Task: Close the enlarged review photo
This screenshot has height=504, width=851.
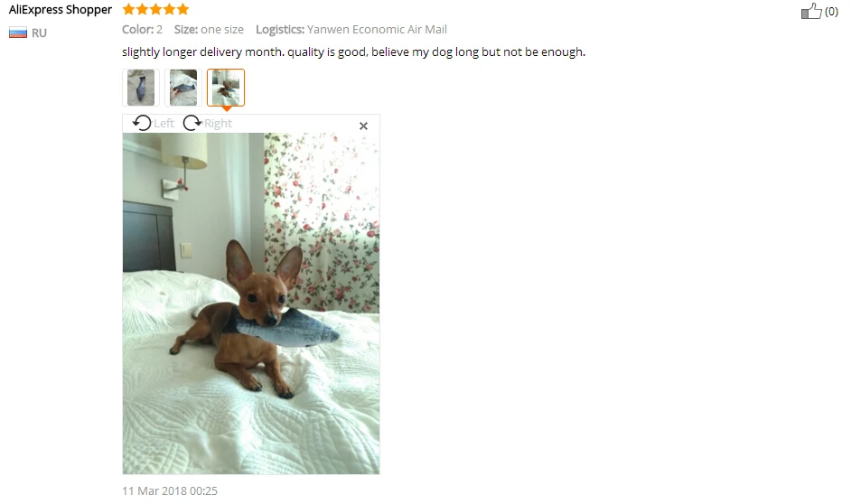Action: 364,126
